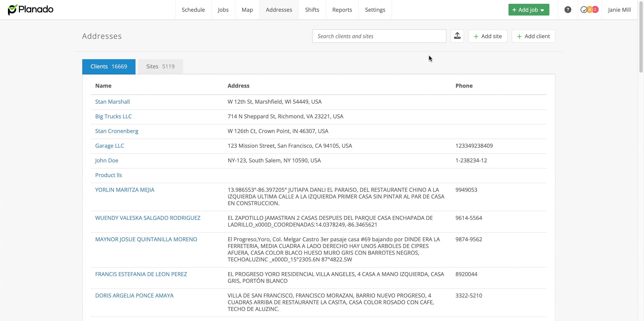644x321 pixels.
Task: Open the Reports menu item
Action: click(x=342, y=9)
